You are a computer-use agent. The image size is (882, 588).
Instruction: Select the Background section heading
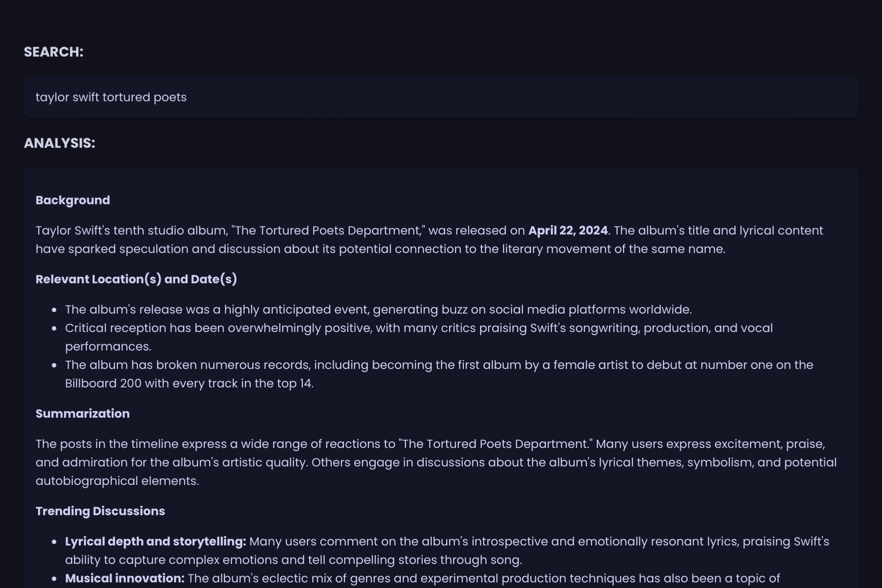click(x=73, y=200)
